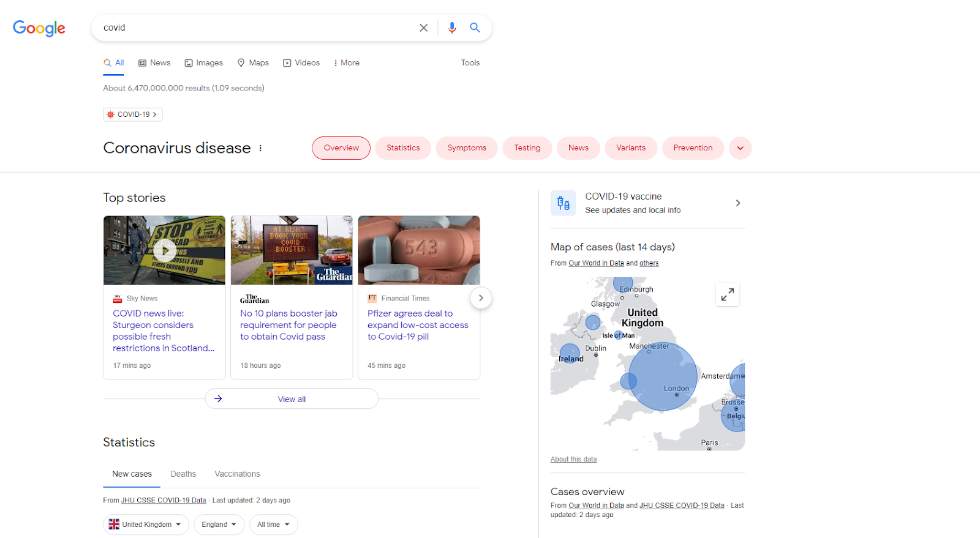The width and height of the screenshot is (980, 538).
Task: Switch to Vaccinations statistics tab
Action: point(237,474)
